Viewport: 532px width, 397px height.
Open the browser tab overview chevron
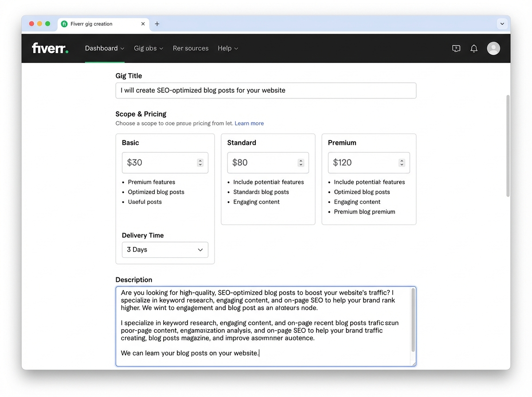[x=501, y=24]
